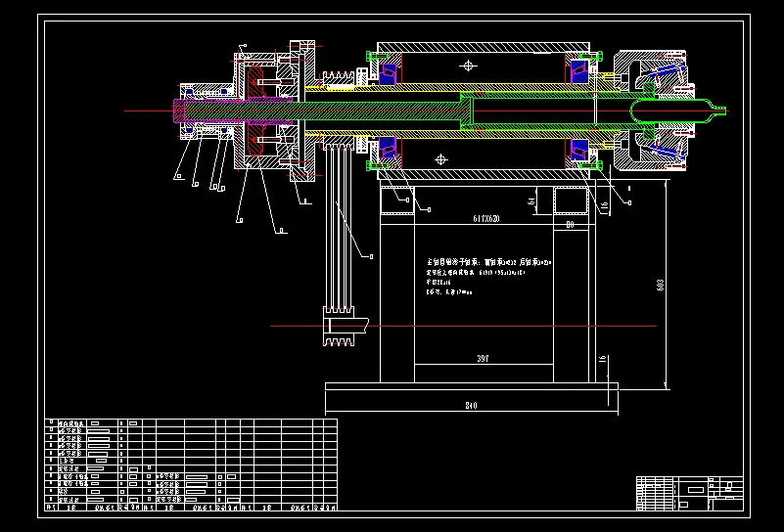The width and height of the screenshot is (784, 532).
Task: Select the 80 dimension label
Action: point(570,225)
